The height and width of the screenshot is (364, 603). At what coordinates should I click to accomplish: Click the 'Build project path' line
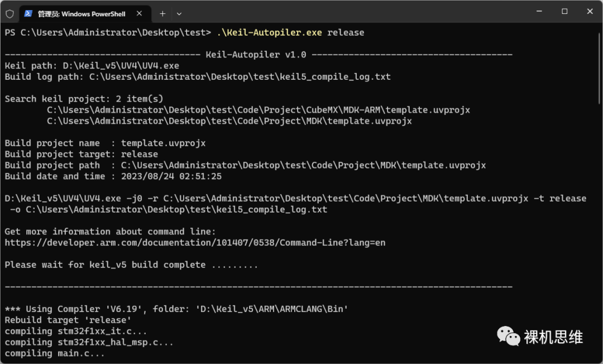[x=245, y=165]
